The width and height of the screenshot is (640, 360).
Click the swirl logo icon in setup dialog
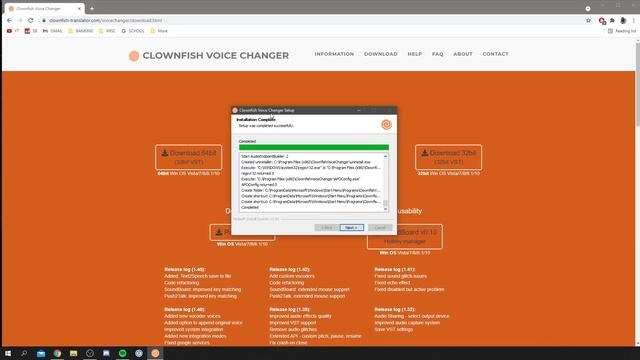(x=386, y=124)
